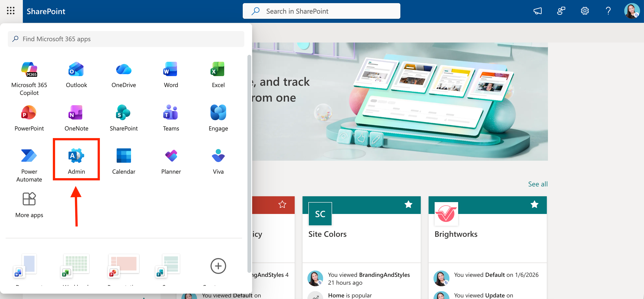
Task: Close the app launcher waffle menu
Action: coord(11,11)
